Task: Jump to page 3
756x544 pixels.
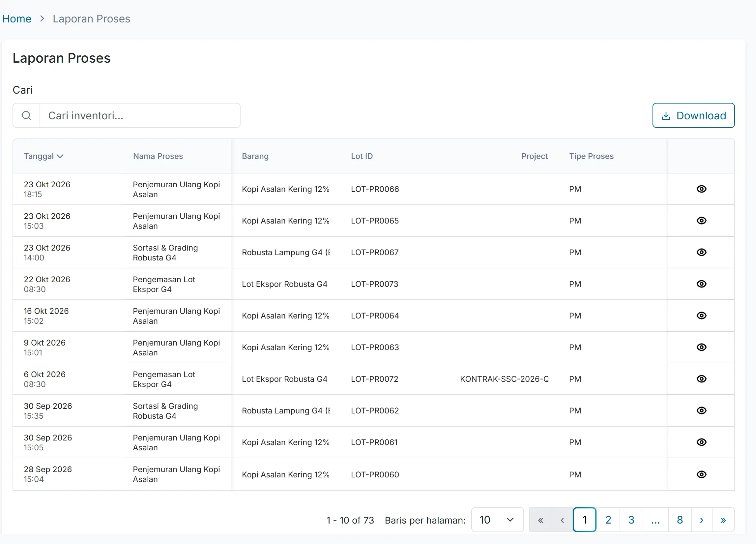Action: [x=631, y=520]
